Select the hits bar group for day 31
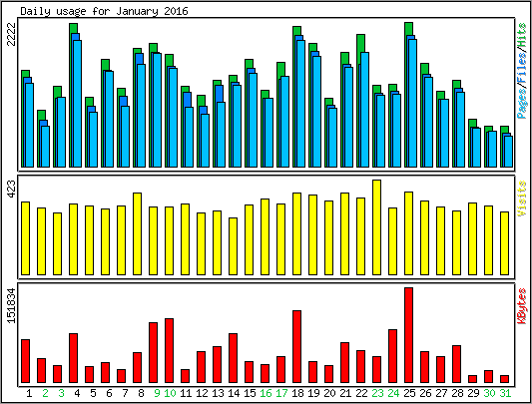Image resolution: width=532 pixels, height=404 pixels. 507,147
